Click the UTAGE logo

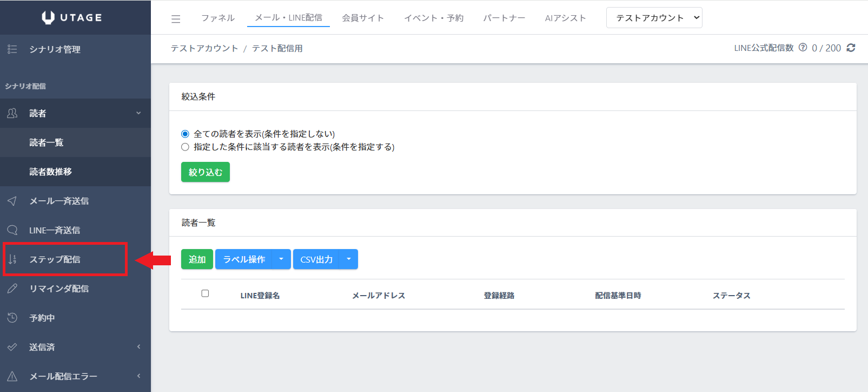pos(72,17)
